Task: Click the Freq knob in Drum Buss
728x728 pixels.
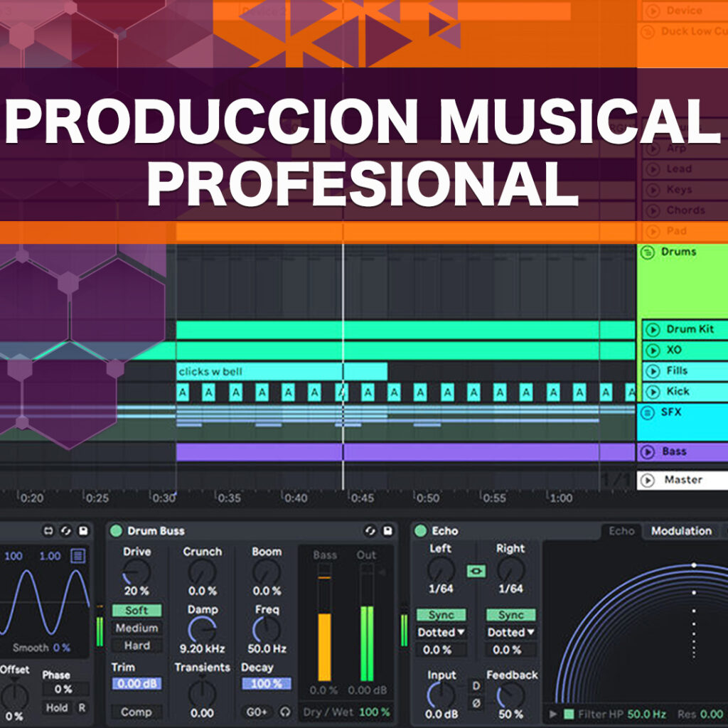Action: point(267,630)
